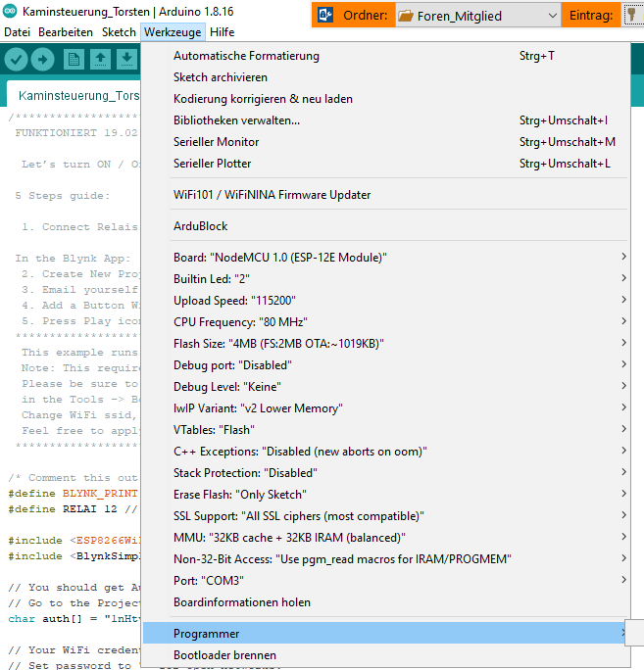The image size is (644, 670).
Task: Open Bibliotheken verwalten...
Action: (385, 120)
